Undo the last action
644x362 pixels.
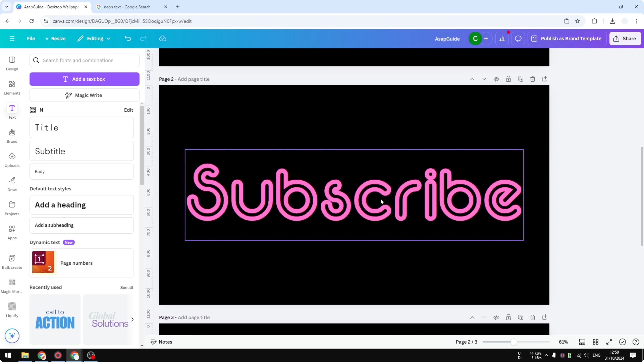pyautogui.click(x=128, y=38)
